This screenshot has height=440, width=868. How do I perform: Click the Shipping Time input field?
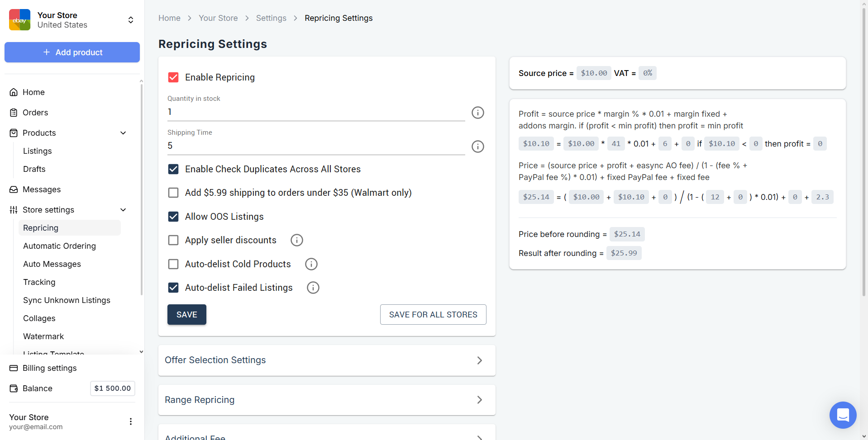click(x=315, y=146)
